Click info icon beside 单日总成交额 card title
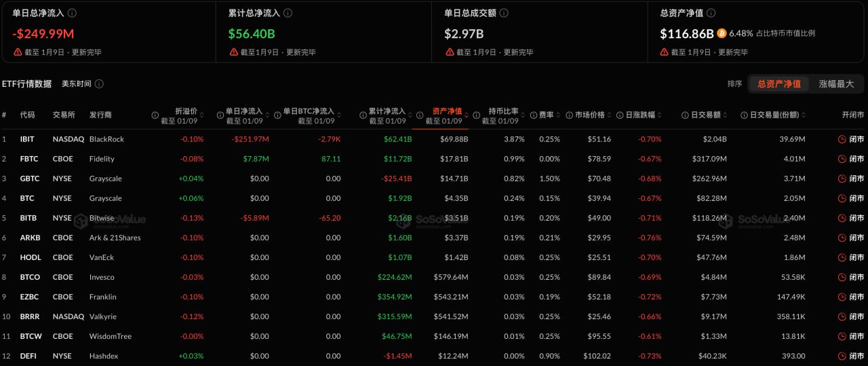868x366 pixels. (504, 13)
